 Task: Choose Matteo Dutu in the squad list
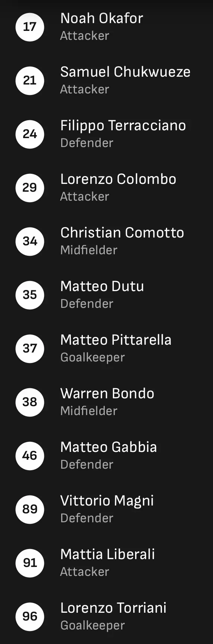[106, 295]
